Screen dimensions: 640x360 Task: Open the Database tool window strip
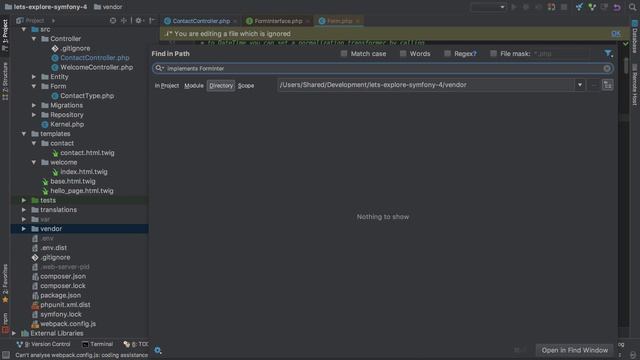[x=635, y=36]
